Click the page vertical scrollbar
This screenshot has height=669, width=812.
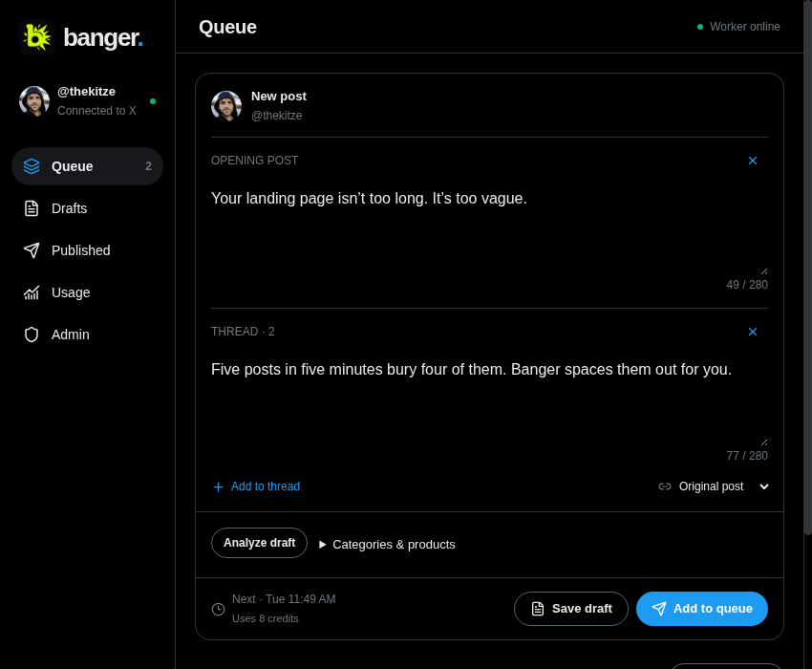pyautogui.click(x=807, y=268)
